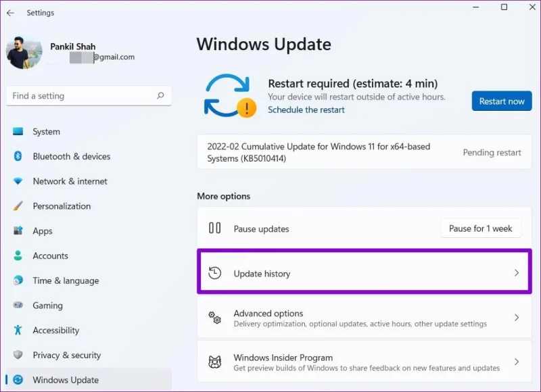Click the gmail.com account email text
The height and width of the screenshot is (392, 541).
pos(114,57)
